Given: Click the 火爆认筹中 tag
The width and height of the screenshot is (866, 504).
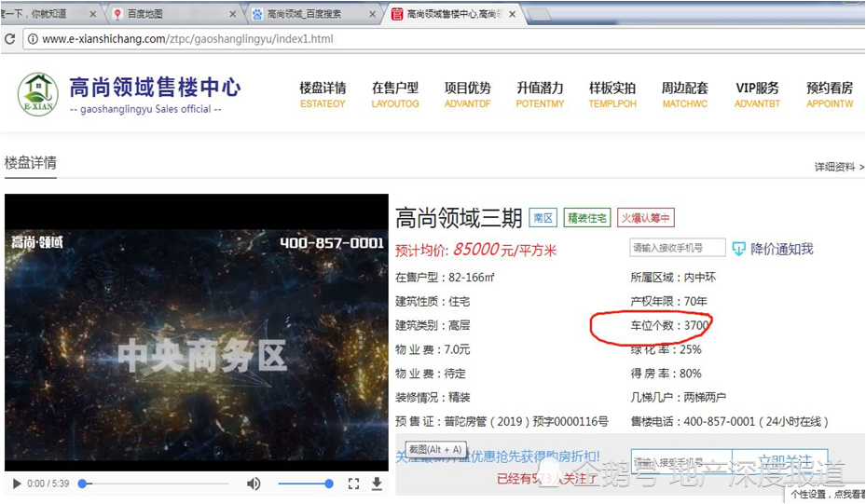Looking at the screenshot, I should point(645,218).
